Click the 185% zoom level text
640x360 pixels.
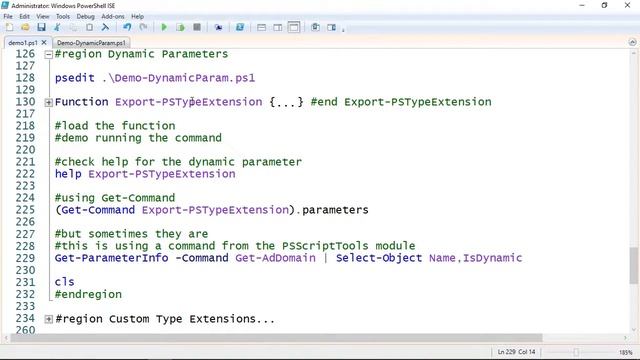626,352
